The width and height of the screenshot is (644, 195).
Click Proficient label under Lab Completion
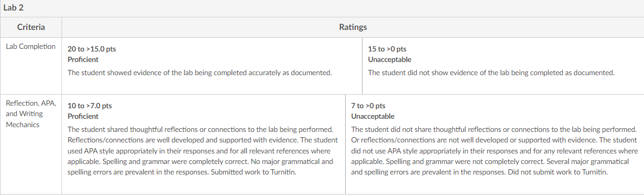83,59
